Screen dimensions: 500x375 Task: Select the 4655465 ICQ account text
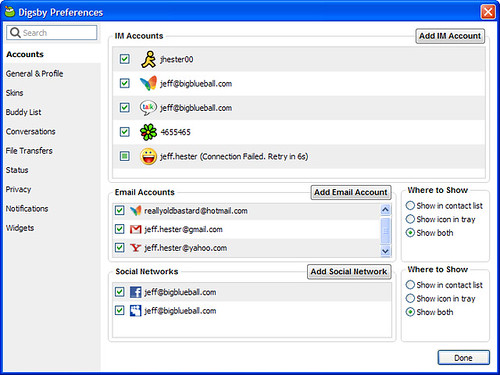[175, 132]
